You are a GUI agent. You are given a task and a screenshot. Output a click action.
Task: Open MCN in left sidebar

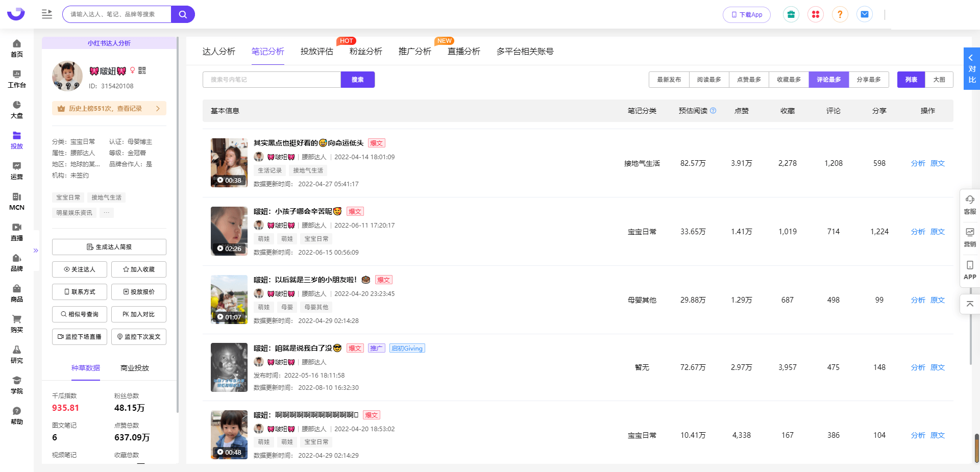17,202
